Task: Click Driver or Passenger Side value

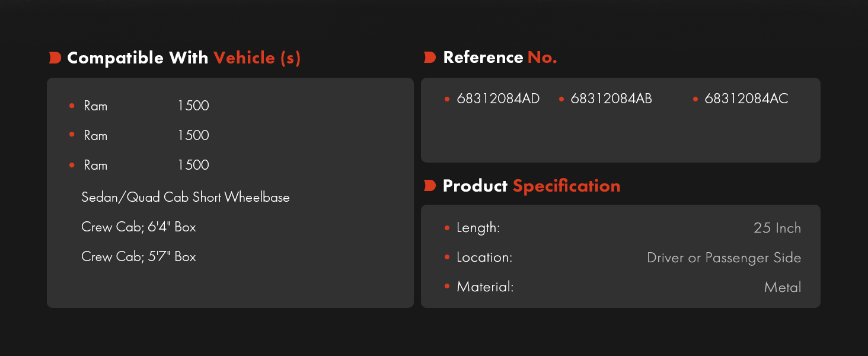Action: 724,258
